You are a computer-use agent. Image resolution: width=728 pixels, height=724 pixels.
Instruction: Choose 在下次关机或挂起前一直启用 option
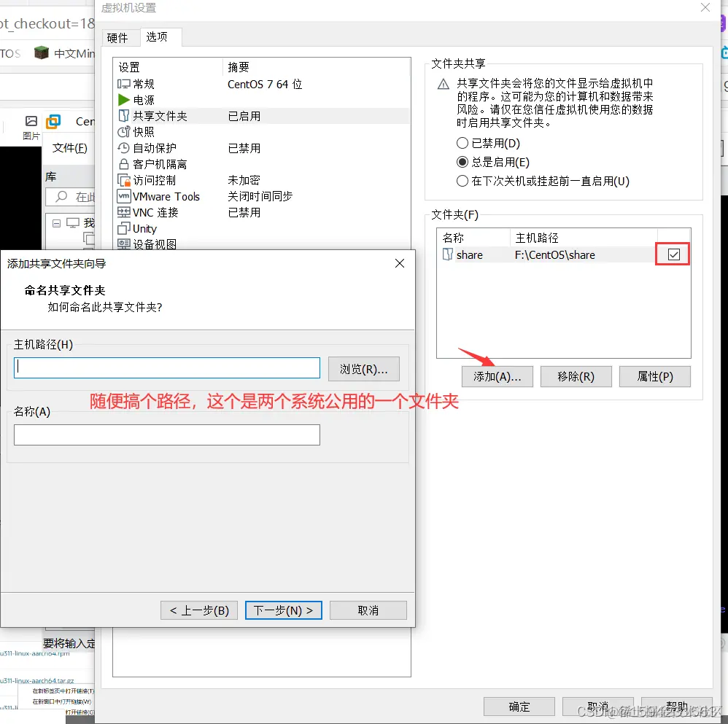462,181
